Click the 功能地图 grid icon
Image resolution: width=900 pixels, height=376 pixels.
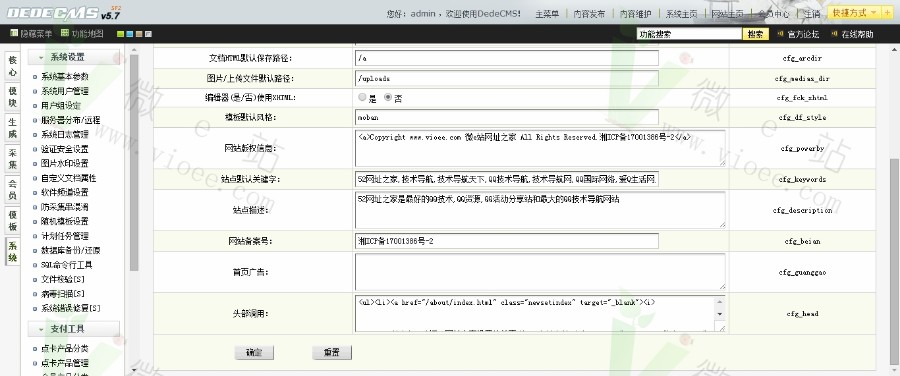pos(65,33)
